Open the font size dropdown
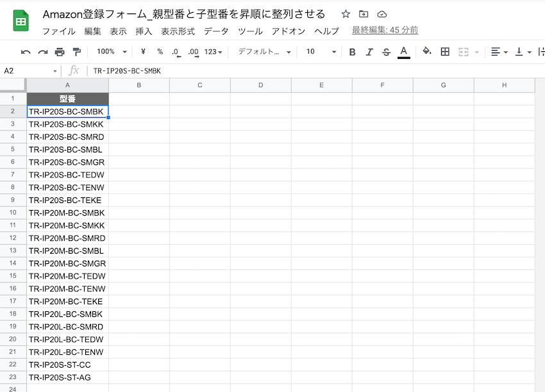Viewport: 545px width, 392px height. (x=321, y=52)
